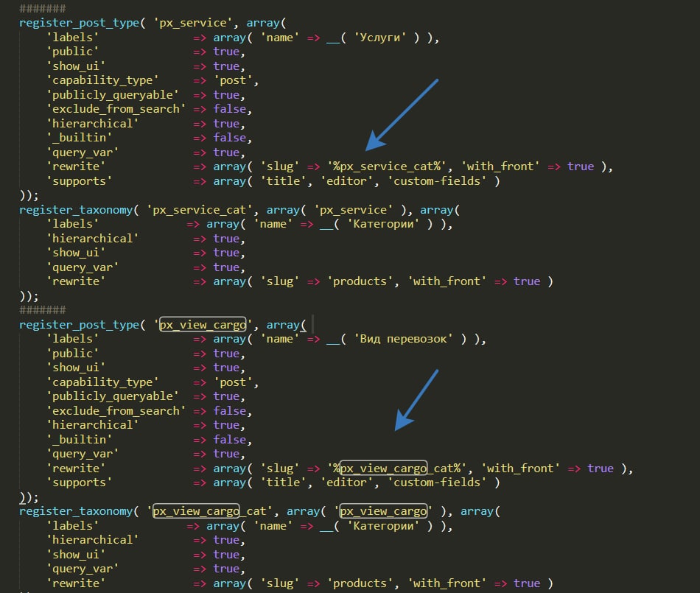Click register_taxonomy on the 'px_service_cat' line
The height and width of the screenshot is (593, 700).
[x=77, y=210]
